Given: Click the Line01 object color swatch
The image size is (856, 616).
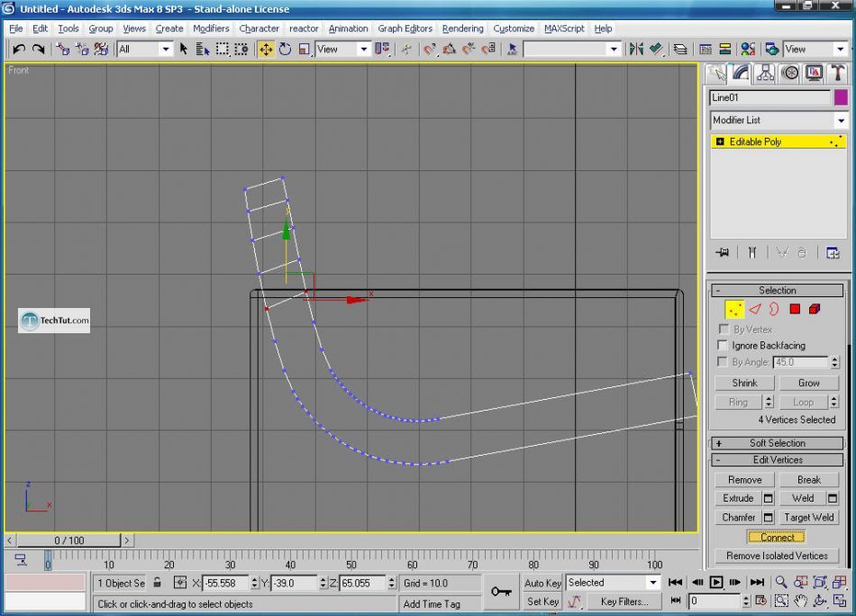Looking at the screenshot, I should pyautogui.click(x=841, y=97).
